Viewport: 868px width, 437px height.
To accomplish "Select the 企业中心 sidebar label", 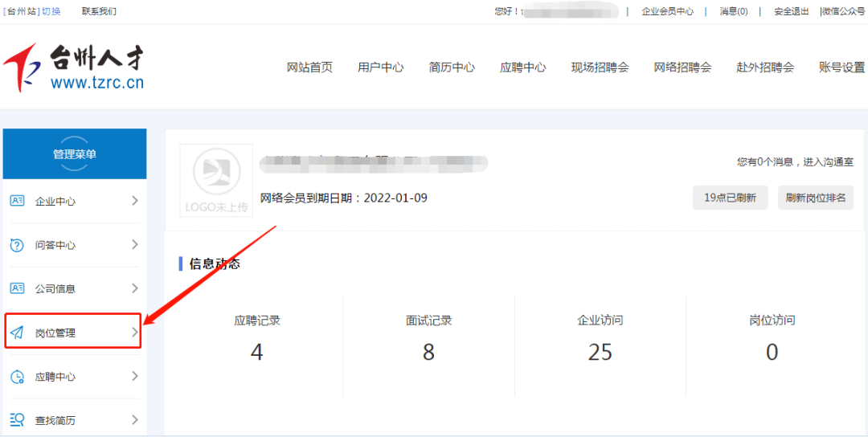I will [55, 202].
